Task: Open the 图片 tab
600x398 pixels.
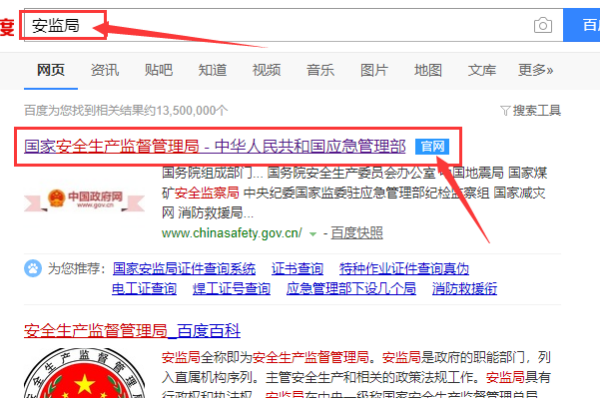Action: (374, 70)
